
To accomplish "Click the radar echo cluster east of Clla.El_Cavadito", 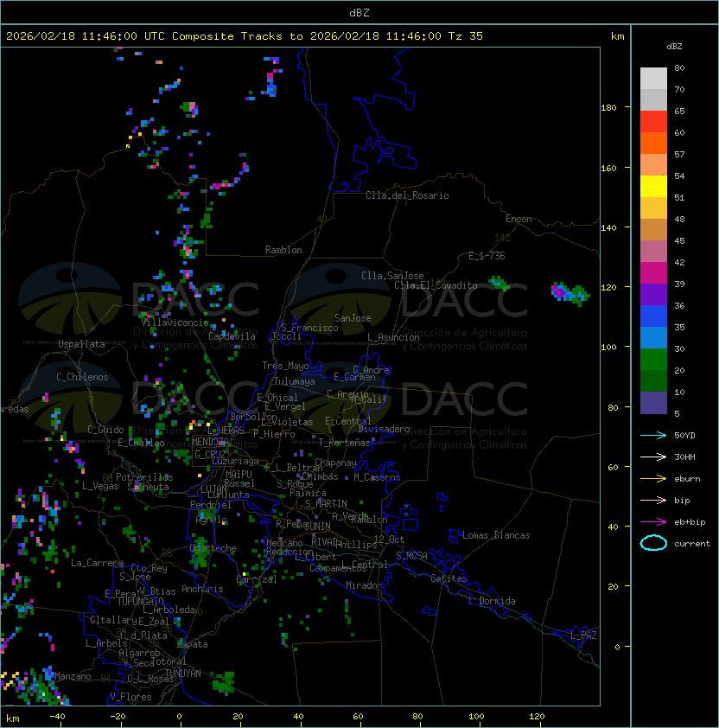I will 570,293.
